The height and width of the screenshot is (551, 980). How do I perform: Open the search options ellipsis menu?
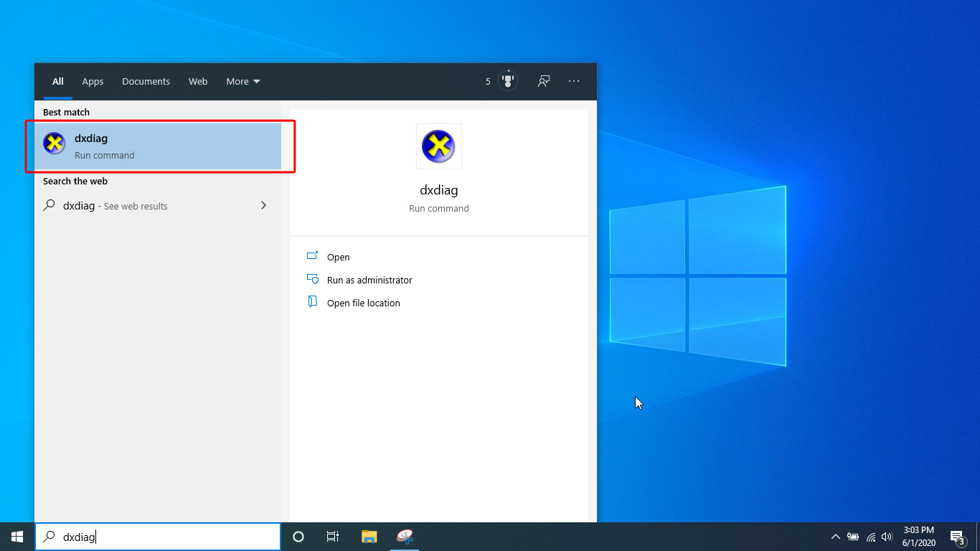574,81
